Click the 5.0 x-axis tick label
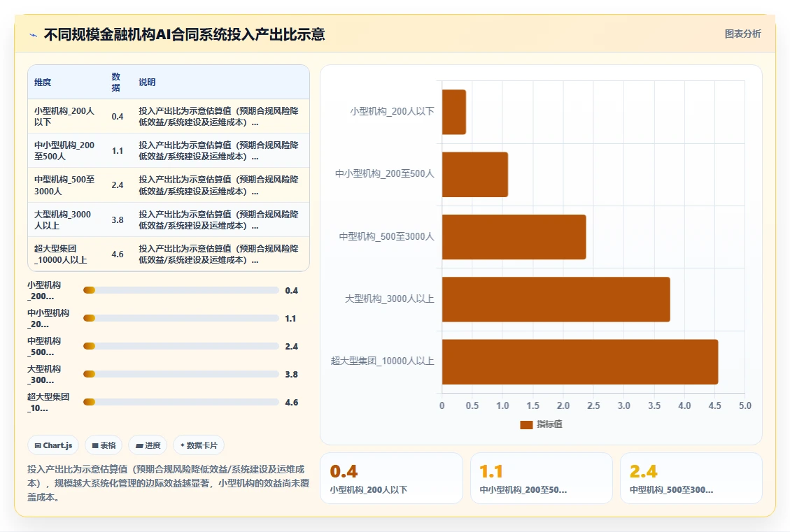790x532 pixels. click(x=745, y=405)
